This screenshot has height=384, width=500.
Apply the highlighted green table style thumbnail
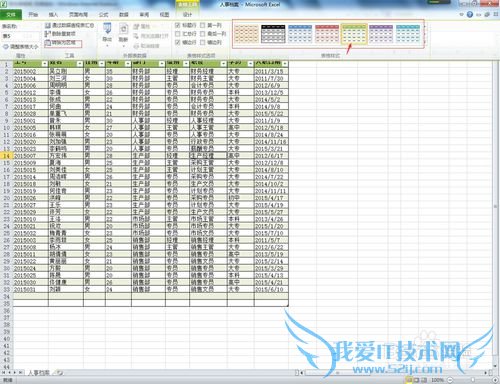coord(354,34)
